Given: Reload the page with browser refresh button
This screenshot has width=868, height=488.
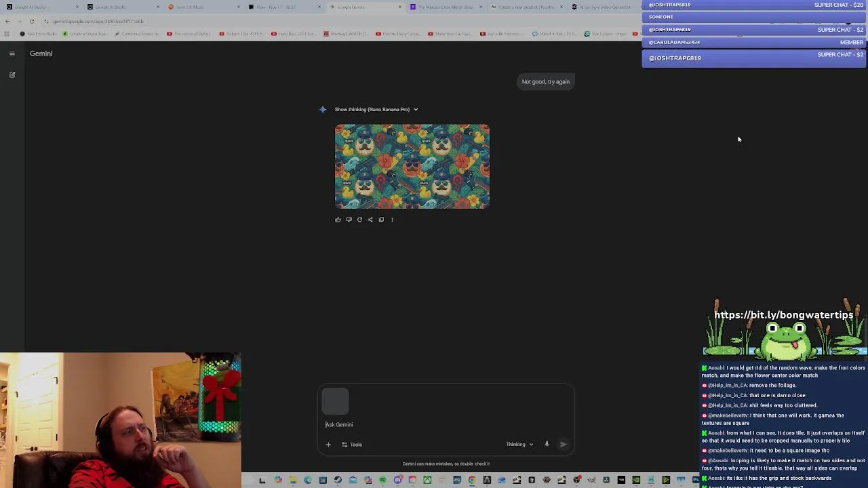Looking at the screenshot, I should coord(32,21).
